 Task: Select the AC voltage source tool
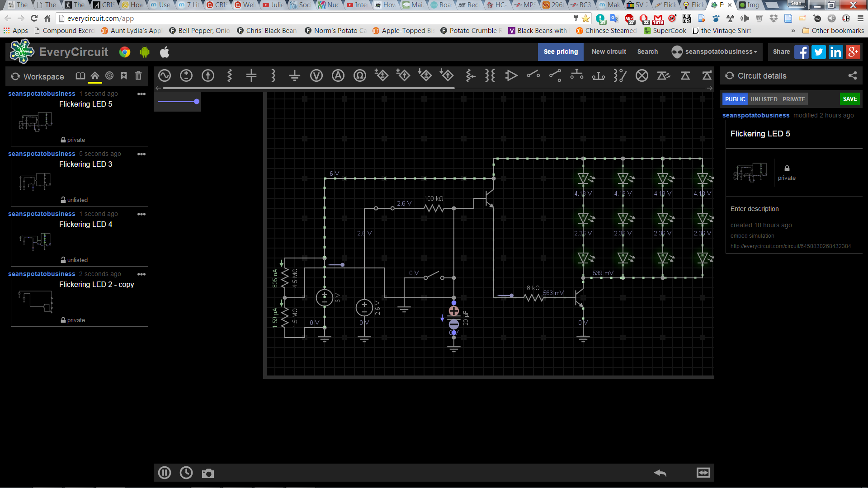pyautogui.click(x=165, y=75)
